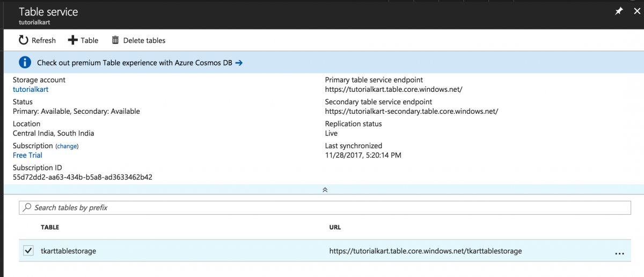Click the premium Table experience banner text
The image size is (644, 277).
[x=135, y=63]
